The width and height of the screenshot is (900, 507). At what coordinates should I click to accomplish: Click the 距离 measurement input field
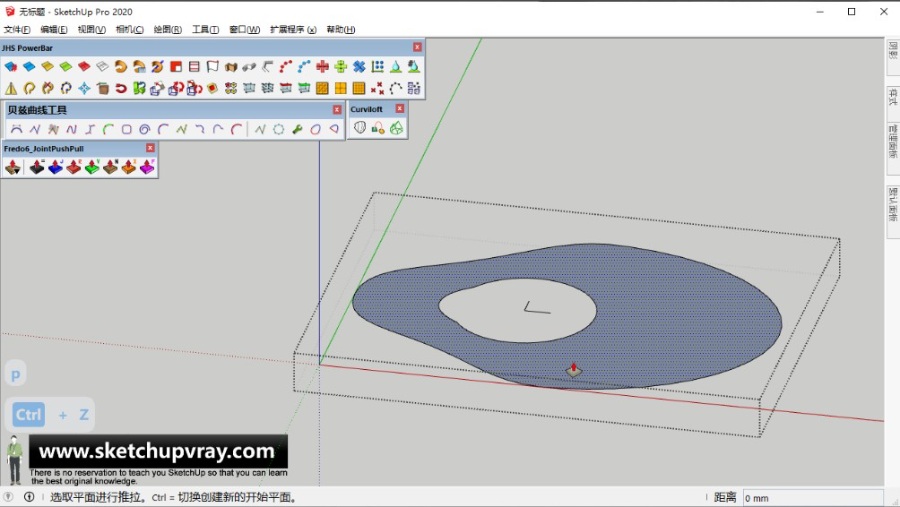(x=812, y=498)
